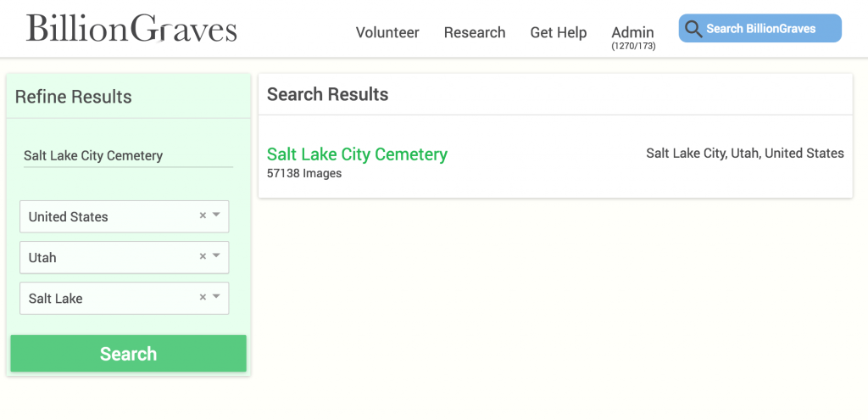Click the cemetery name input field
This screenshot has width=868, height=420.
(127, 155)
